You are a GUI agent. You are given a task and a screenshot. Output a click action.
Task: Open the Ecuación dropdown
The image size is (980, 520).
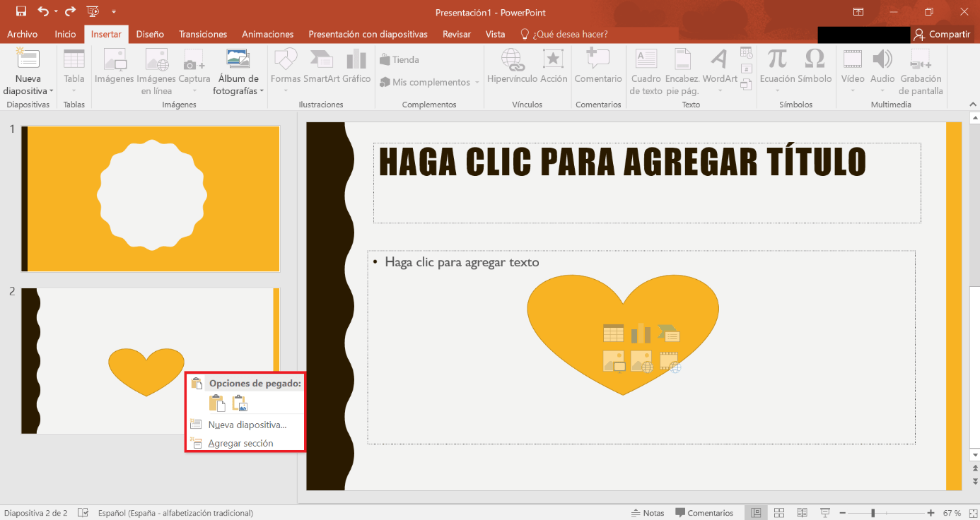777,90
